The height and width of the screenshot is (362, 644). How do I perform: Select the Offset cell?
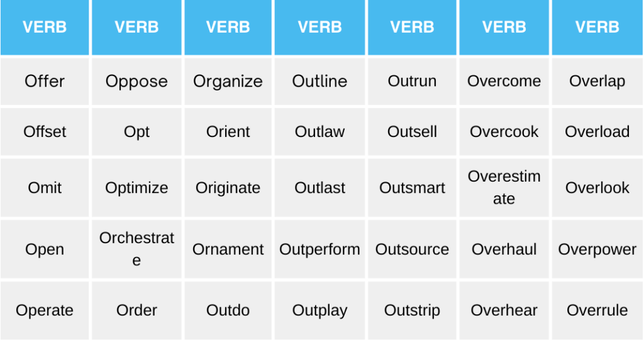pyautogui.click(x=45, y=131)
